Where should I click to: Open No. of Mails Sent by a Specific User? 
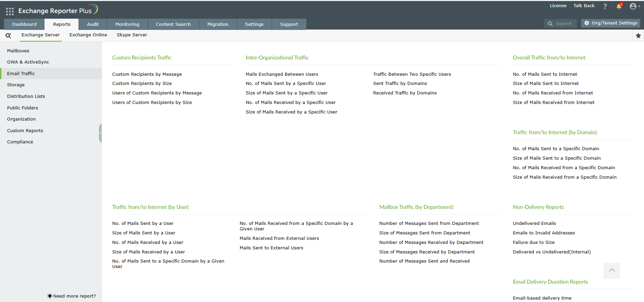286,84
